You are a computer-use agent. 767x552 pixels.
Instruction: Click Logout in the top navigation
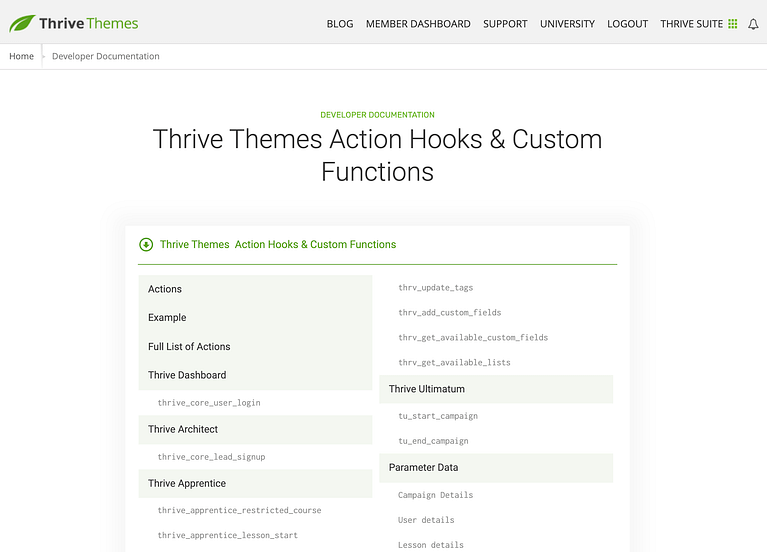(628, 24)
